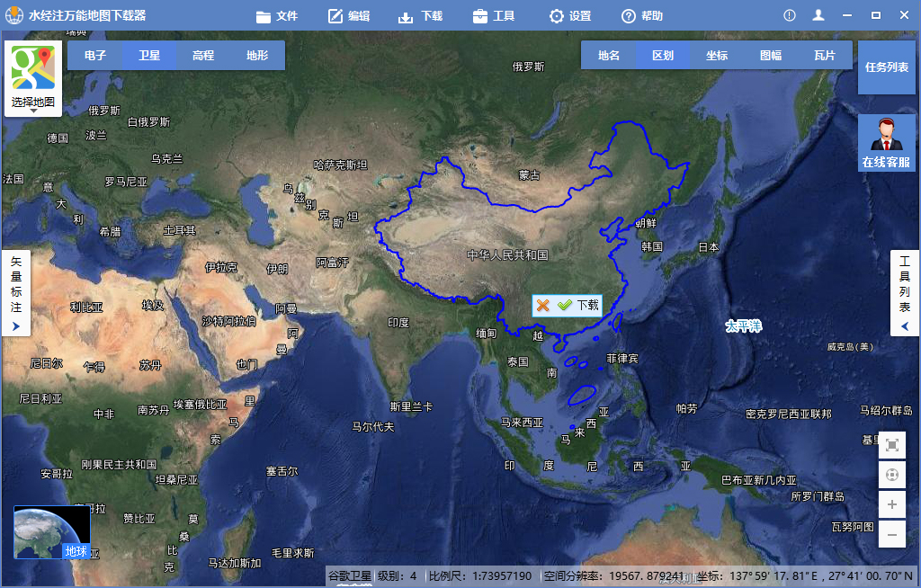The height and width of the screenshot is (588, 921).
Task: Zoom out with the minus icon
Action: coord(891,534)
